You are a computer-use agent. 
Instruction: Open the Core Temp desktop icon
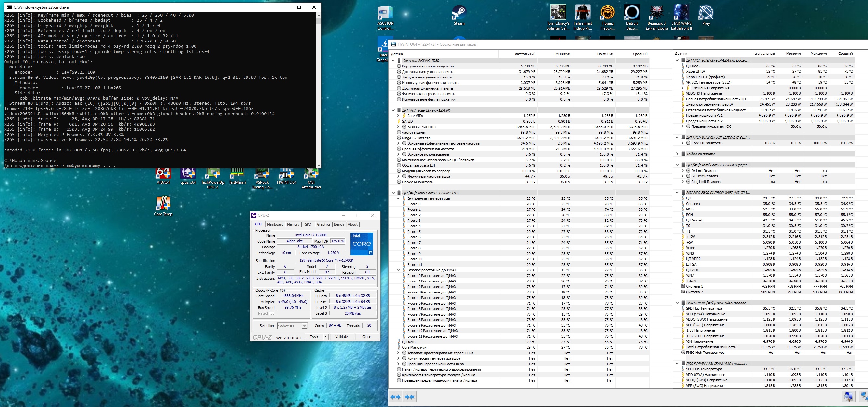point(163,205)
